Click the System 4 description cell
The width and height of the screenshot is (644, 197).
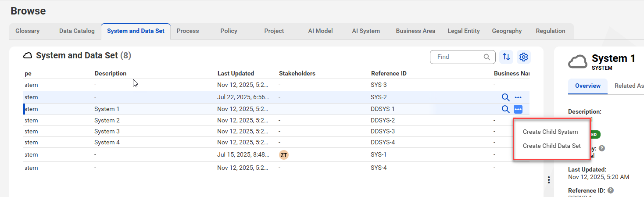point(107,143)
